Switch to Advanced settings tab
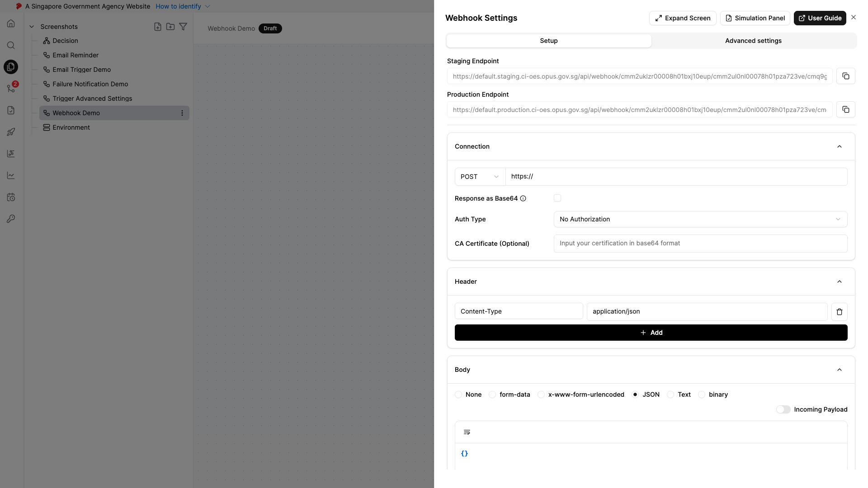The height and width of the screenshot is (488, 868). tap(753, 41)
